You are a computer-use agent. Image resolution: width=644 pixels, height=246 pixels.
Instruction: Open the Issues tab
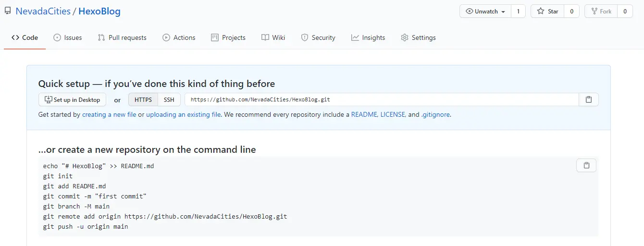click(x=67, y=37)
